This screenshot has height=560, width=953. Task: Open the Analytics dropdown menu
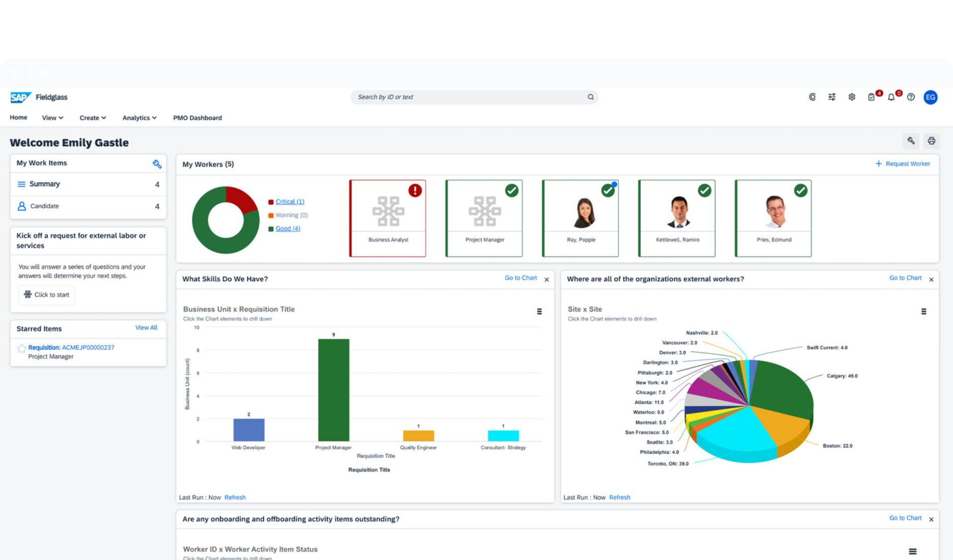pos(139,118)
